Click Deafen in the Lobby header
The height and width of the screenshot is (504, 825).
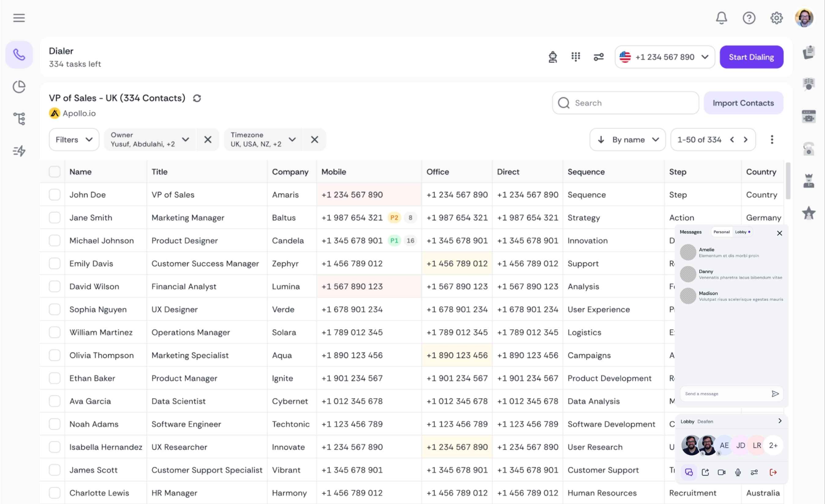pos(705,421)
